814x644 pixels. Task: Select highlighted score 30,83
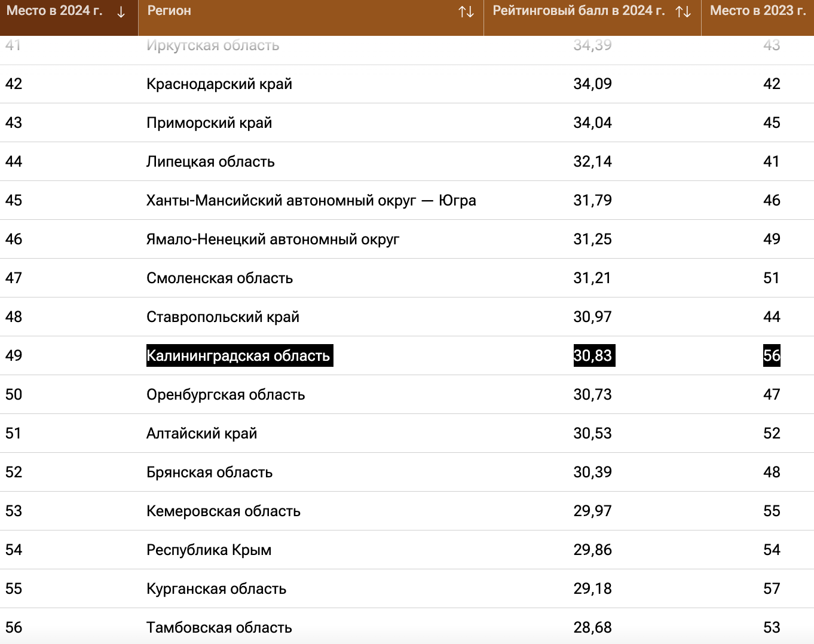pos(593,355)
